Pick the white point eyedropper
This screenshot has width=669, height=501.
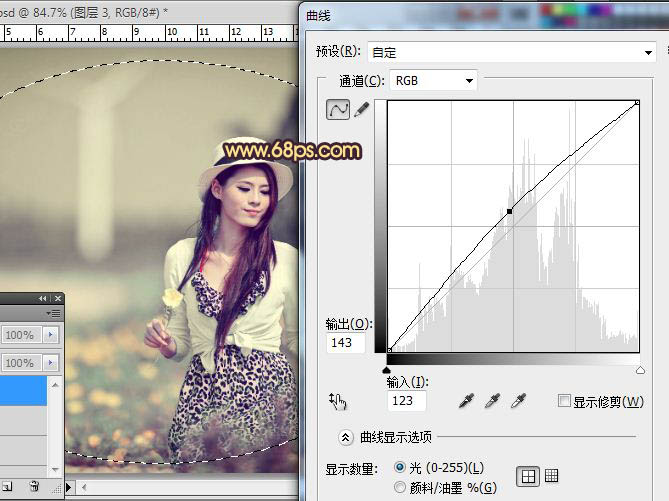click(x=517, y=401)
